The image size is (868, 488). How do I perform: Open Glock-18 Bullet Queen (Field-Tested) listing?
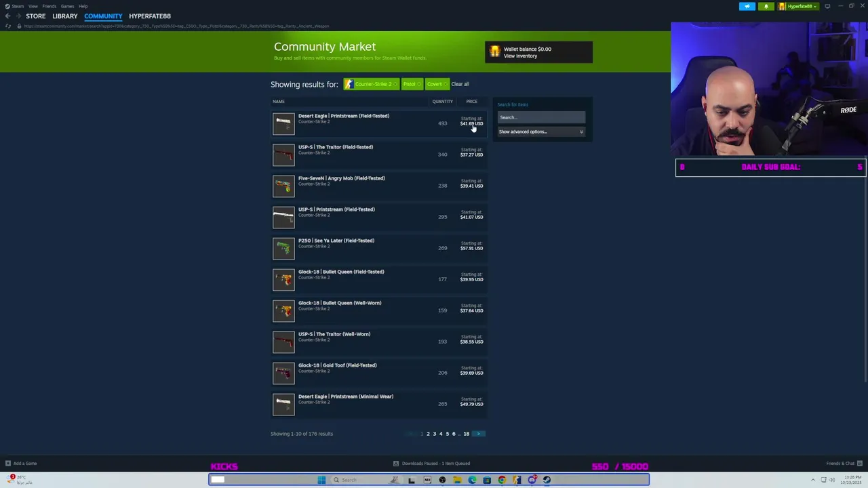pos(378,279)
